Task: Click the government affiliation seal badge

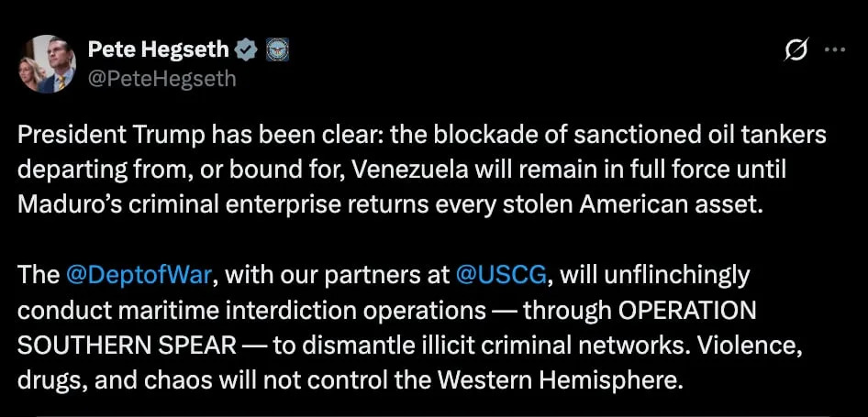Action: pos(276,51)
